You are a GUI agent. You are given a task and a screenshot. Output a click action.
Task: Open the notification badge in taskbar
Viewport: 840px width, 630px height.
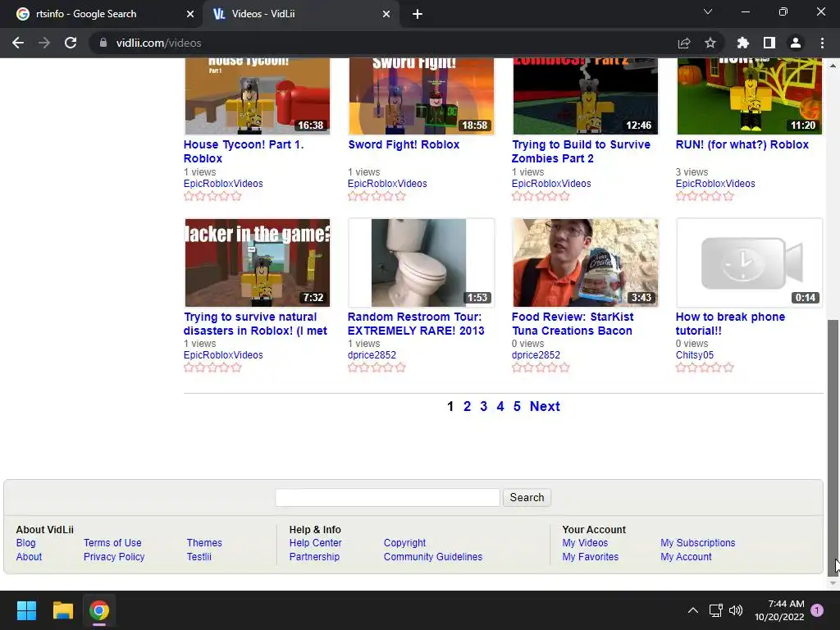[817, 610]
